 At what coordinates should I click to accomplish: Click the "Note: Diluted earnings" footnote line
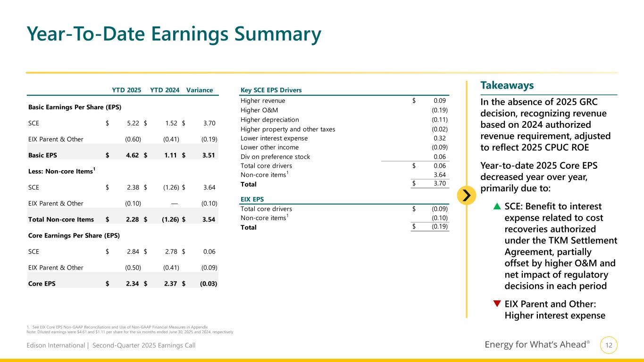pyautogui.click(x=130, y=332)
